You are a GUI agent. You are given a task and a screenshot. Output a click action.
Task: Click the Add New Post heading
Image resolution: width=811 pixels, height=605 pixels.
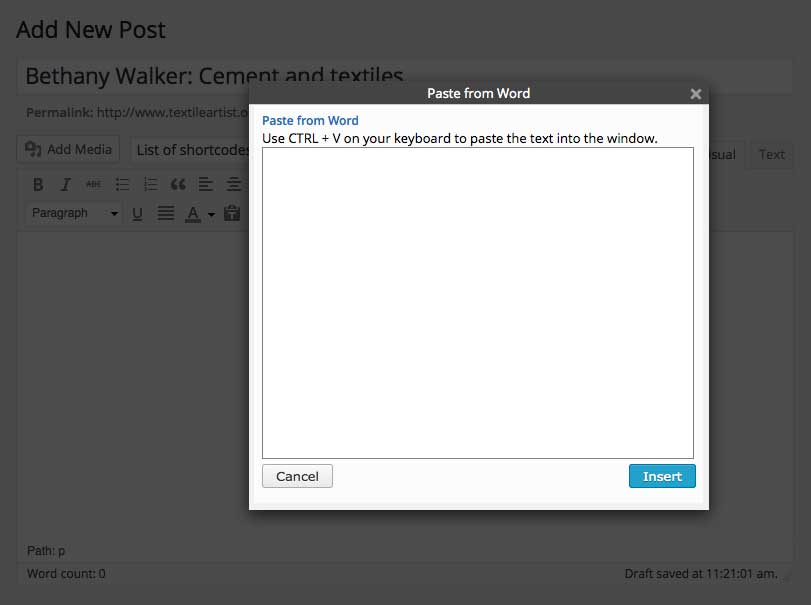pos(91,29)
